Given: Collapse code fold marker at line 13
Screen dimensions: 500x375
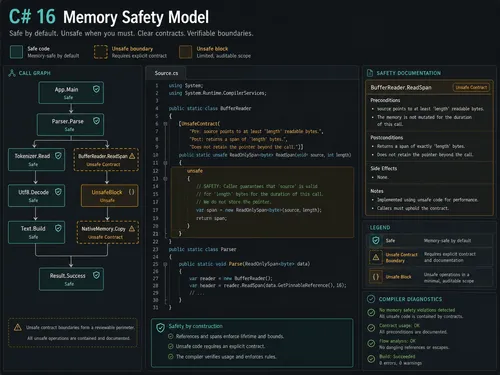Looking at the screenshot, I should 165,179.
